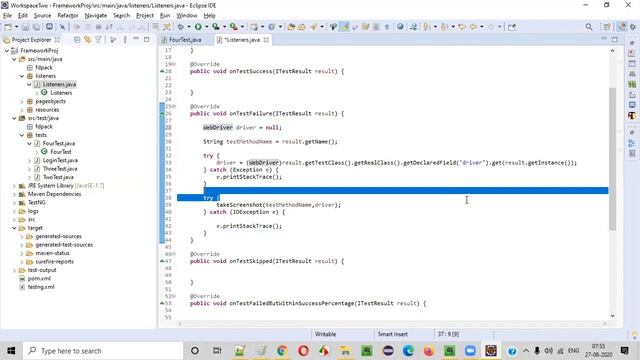Click the Save All toolbar icon
The height and width of the screenshot is (360, 640).
tap(36, 27)
